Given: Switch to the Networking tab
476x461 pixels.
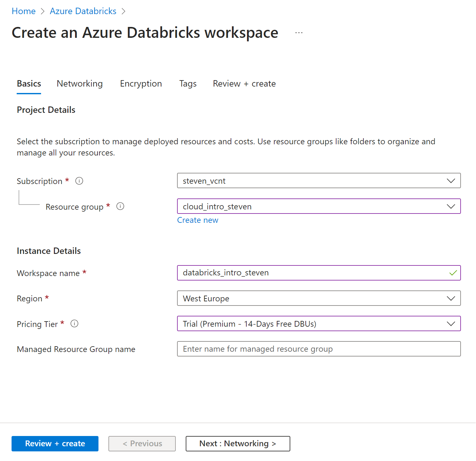Looking at the screenshot, I should 80,84.
